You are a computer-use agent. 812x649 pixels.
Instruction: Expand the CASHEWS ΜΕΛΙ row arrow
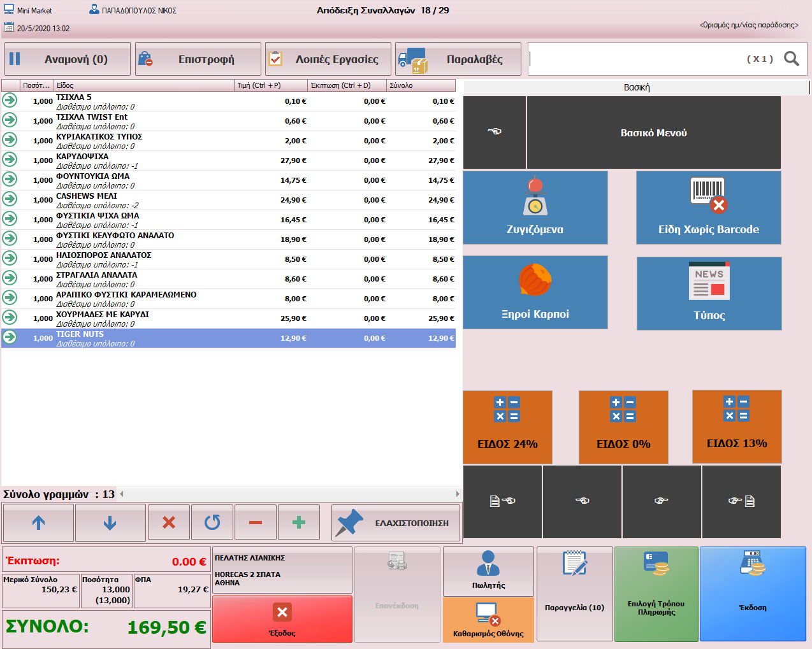pos(10,199)
